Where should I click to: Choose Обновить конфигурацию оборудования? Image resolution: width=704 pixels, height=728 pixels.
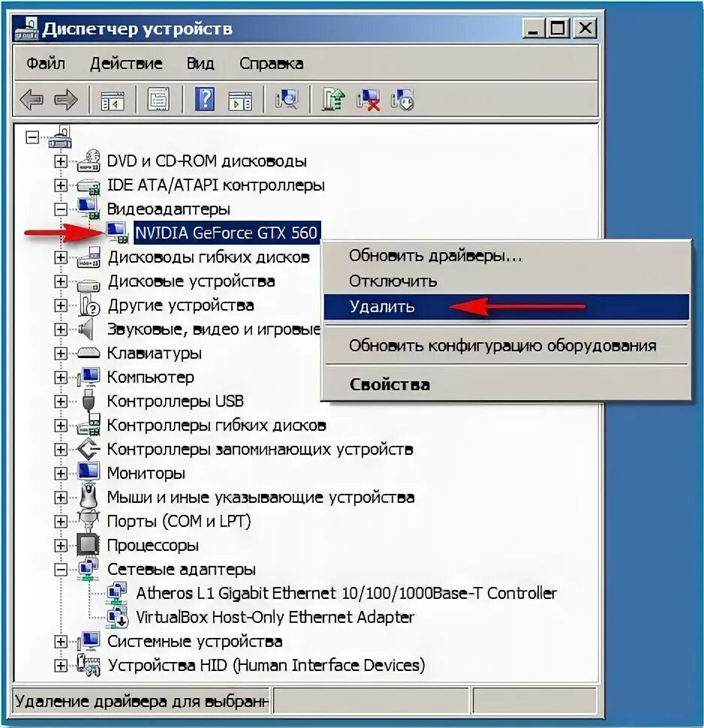point(506,345)
